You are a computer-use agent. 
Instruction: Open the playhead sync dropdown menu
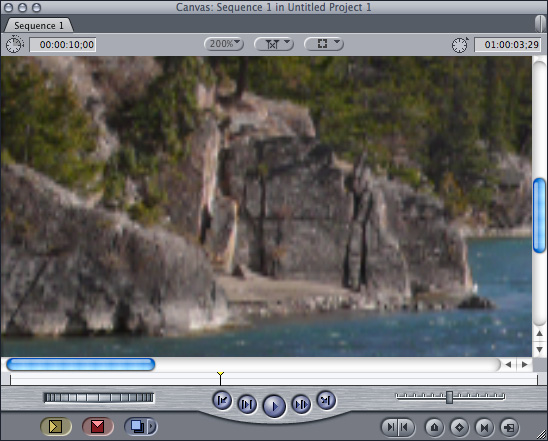pyautogui.click(x=274, y=44)
